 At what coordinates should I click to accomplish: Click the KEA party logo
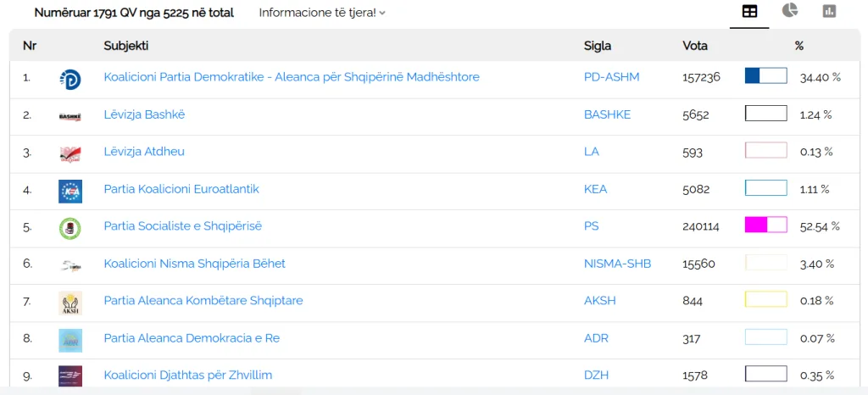click(x=70, y=191)
